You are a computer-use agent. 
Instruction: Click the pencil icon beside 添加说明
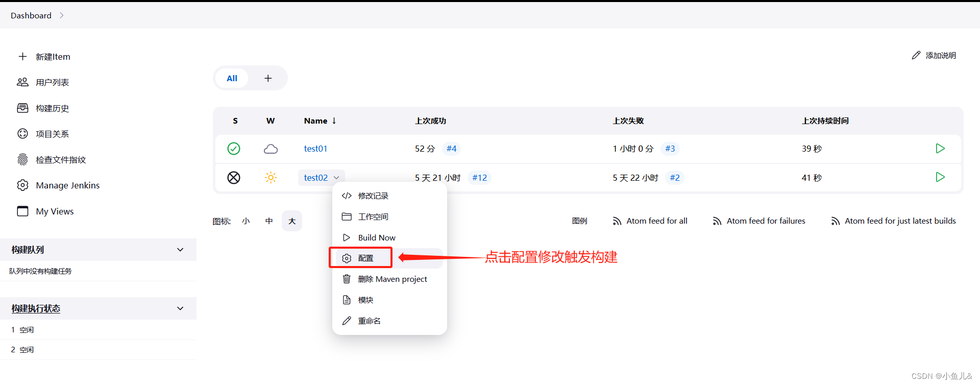click(x=916, y=55)
